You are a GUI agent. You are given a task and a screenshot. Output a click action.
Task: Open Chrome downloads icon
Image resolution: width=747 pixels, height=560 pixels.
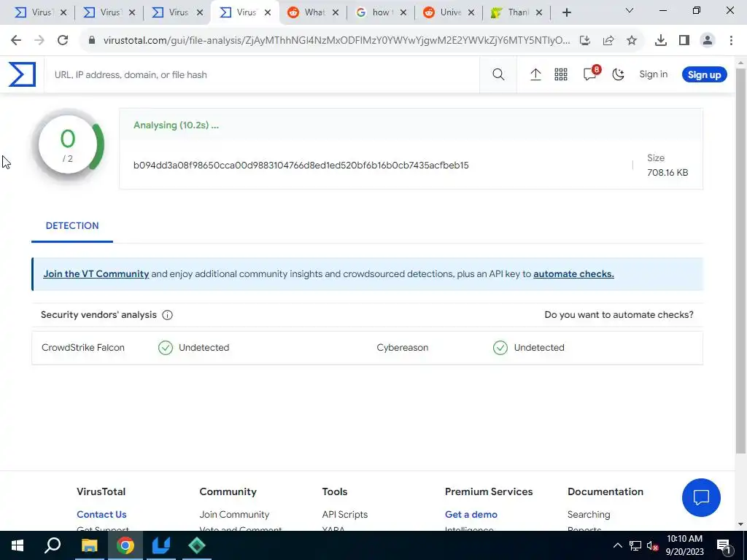[x=661, y=41]
